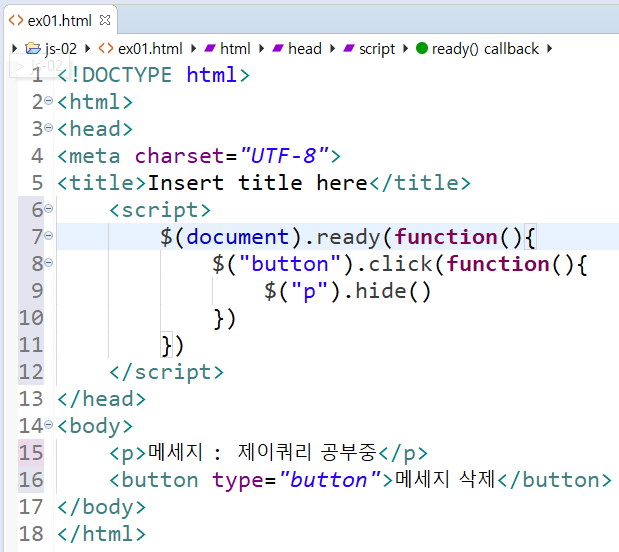Screen dimensions: 619x552
Task: Click the "button" selector string on line 8
Action: tap(290, 264)
